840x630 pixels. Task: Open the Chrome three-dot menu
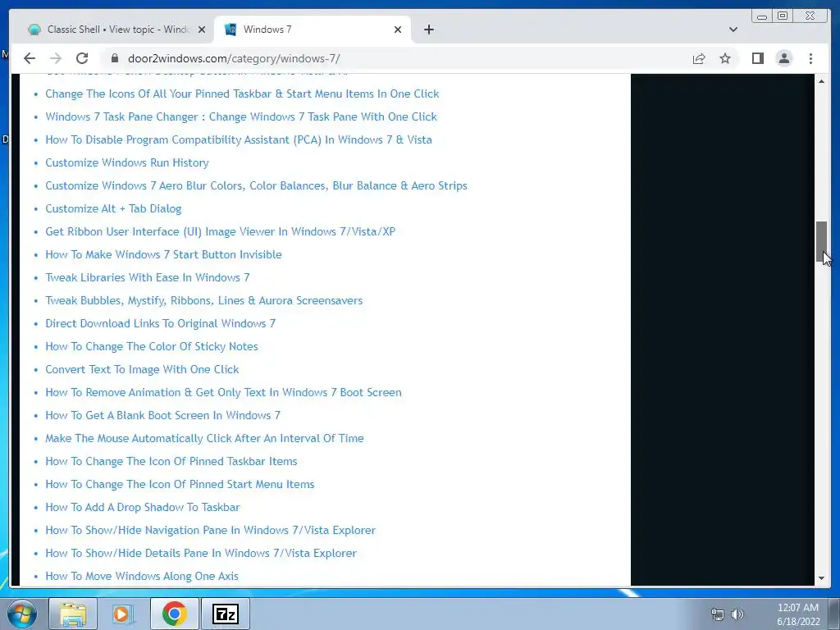810,58
